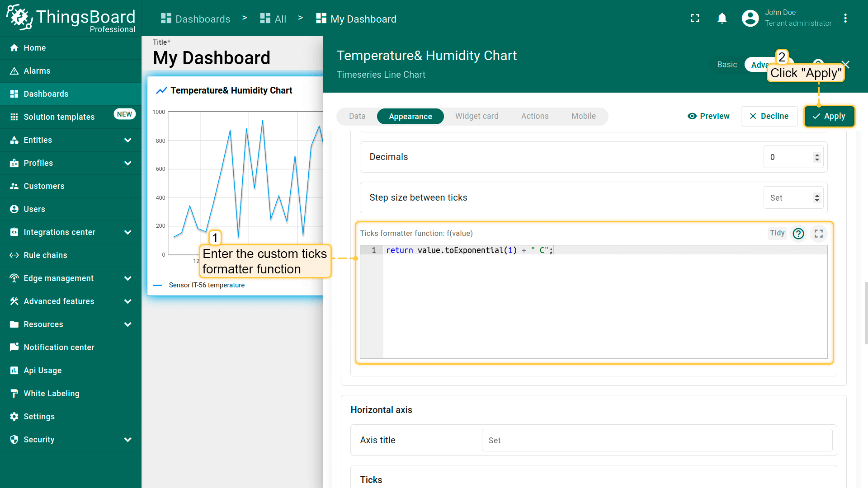Click the Apply button
The width and height of the screenshot is (868, 488).
pos(829,116)
